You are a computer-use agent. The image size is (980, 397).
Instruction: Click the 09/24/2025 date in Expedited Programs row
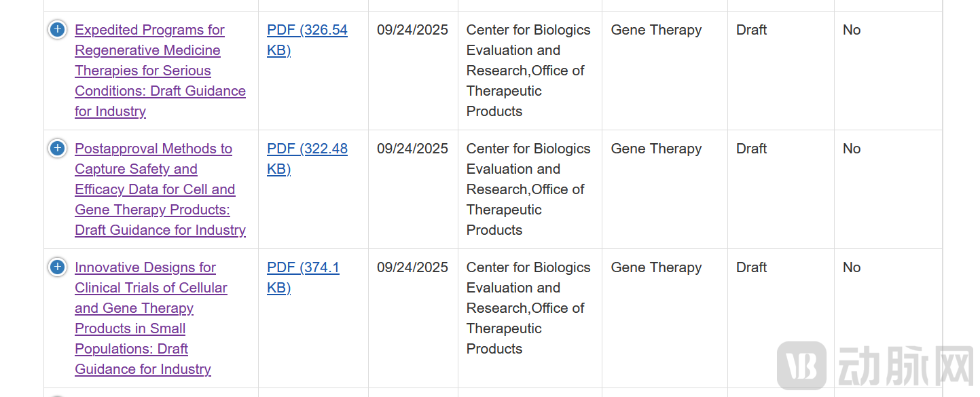[x=412, y=30]
